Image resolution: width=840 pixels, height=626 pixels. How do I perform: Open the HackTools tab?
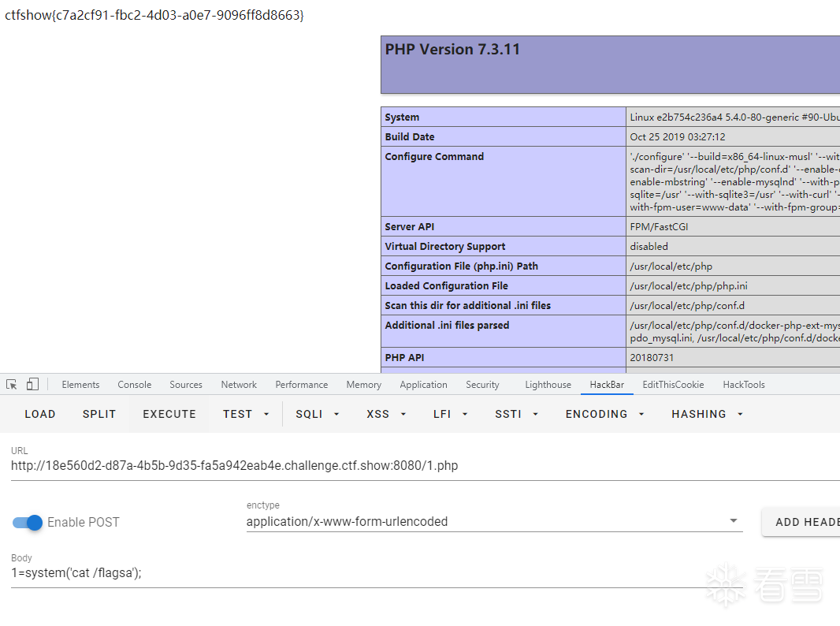coord(744,384)
